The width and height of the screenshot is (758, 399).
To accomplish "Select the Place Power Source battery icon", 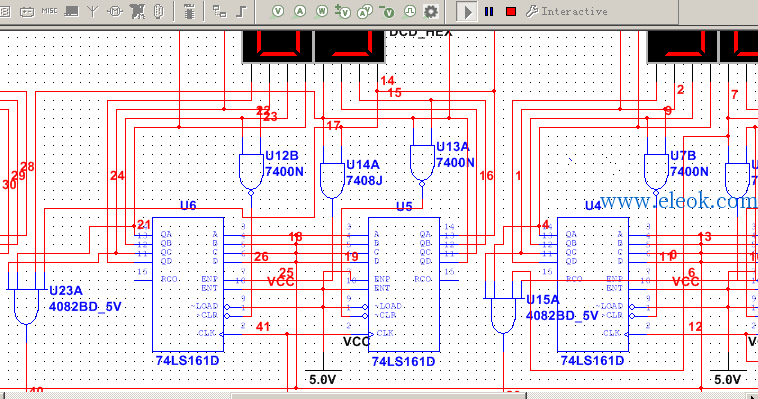I will 27,11.
